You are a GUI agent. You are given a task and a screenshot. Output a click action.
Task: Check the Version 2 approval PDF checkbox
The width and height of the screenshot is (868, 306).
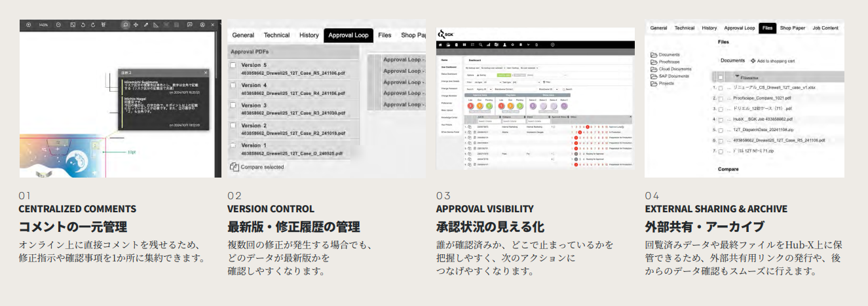pos(233,125)
